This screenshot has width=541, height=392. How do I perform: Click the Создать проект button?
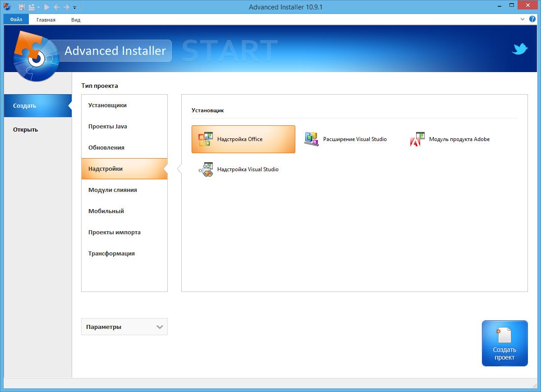504,343
